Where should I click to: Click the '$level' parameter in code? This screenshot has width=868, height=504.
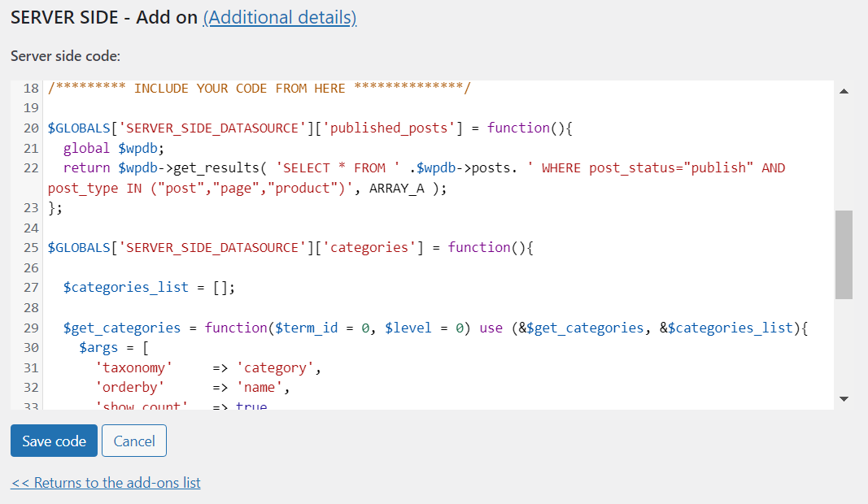(408, 328)
